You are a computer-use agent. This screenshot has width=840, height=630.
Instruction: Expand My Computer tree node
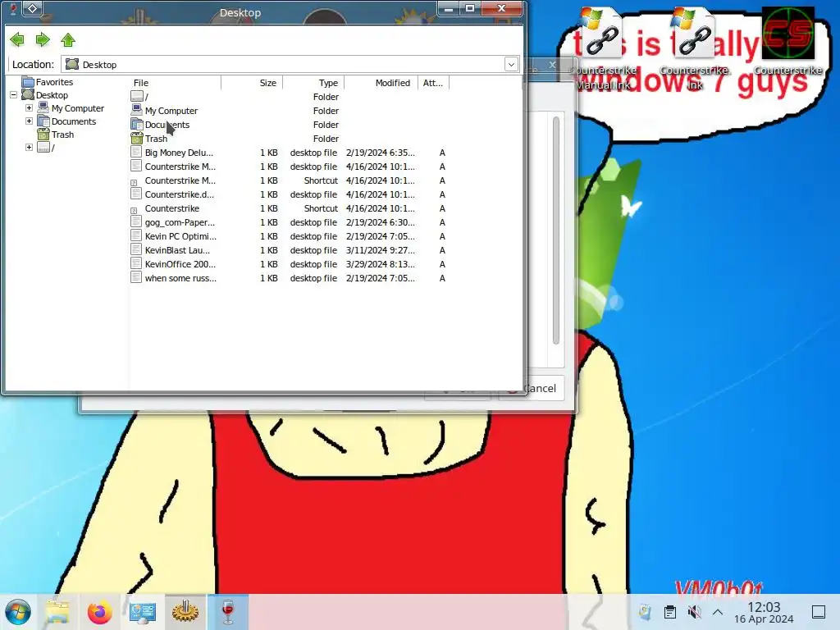click(x=29, y=107)
